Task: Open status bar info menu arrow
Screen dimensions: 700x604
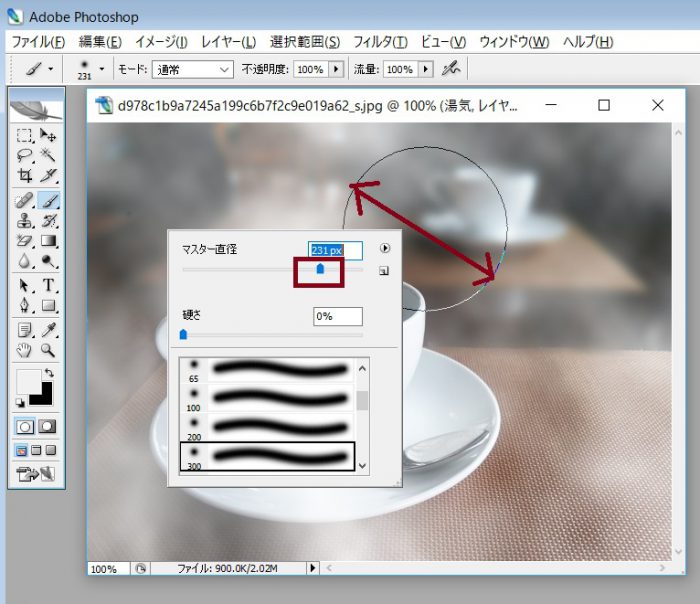Action: pyautogui.click(x=312, y=568)
